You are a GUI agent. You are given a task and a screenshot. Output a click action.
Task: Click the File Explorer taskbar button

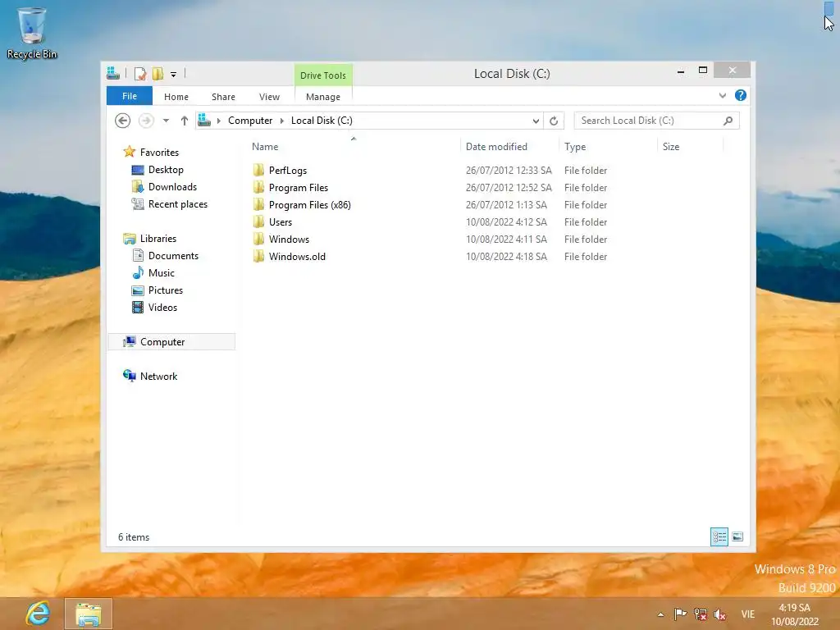pyautogui.click(x=89, y=614)
